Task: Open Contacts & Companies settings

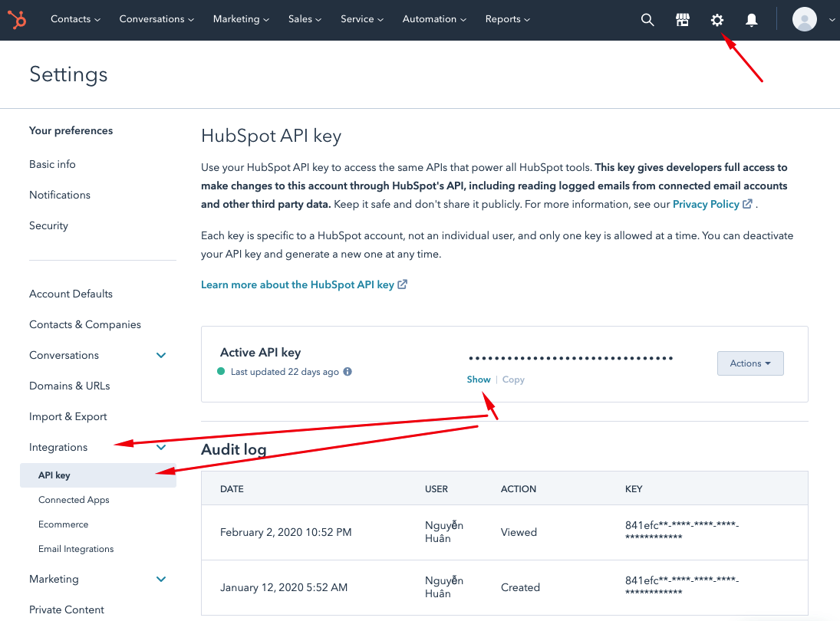Action: [84, 324]
